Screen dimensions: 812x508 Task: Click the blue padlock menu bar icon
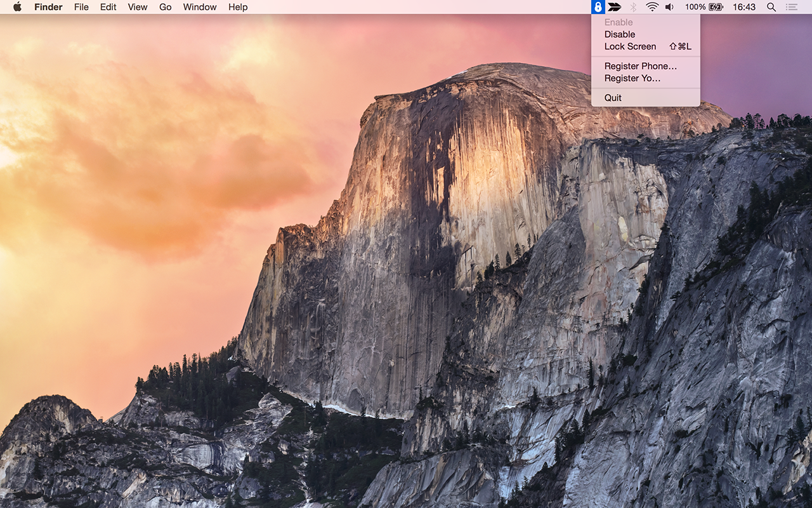598,7
